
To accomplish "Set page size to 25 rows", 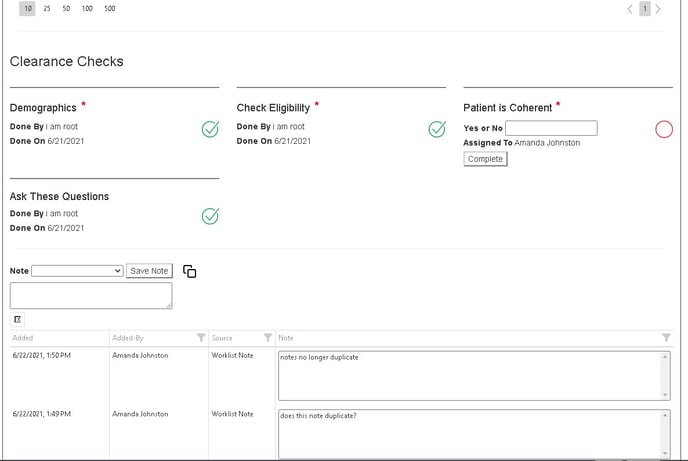I will [x=47, y=9].
